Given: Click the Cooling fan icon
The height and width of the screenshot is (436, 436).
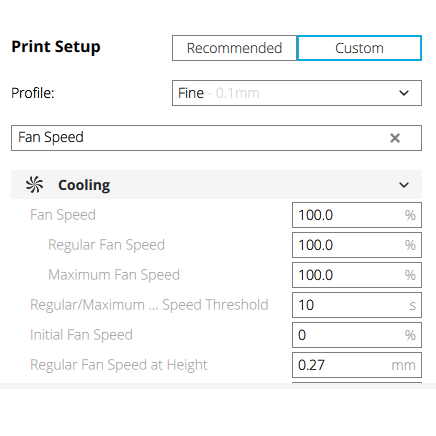Looking at the screenshot, I should 35,185.
